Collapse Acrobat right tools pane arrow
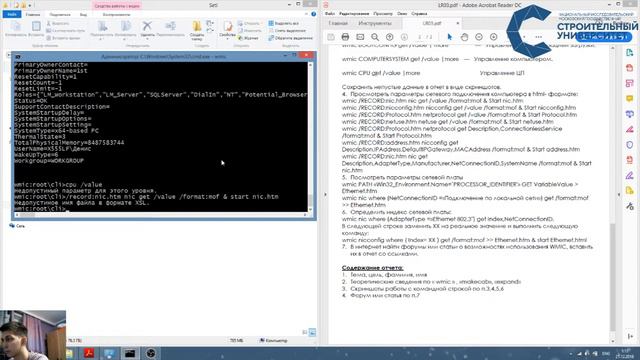Viewport: 640px width, 360px height. [x=619, y=195]
